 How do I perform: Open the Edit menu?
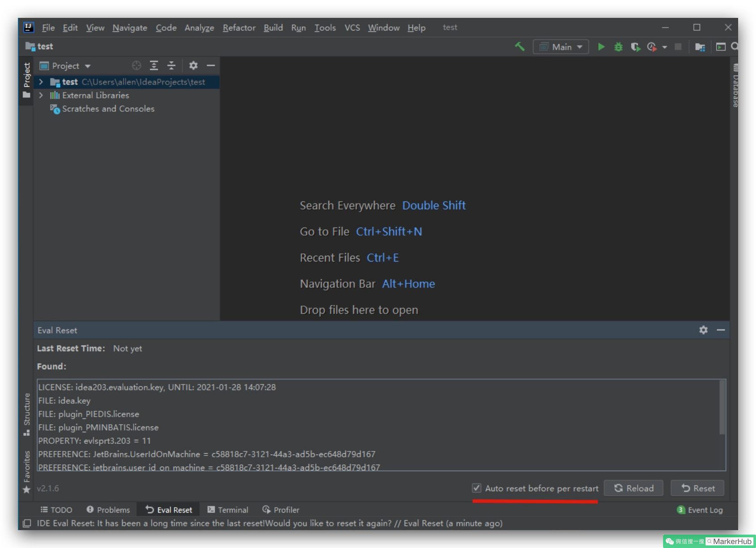pyautogui.click(x=70, y=28)
